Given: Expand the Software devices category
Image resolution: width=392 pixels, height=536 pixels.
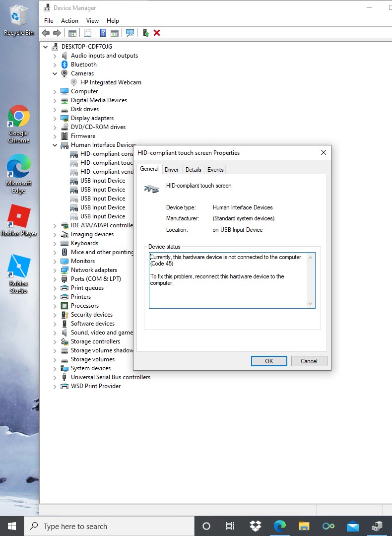Looking at the screenshot, I should pos(55,324).
